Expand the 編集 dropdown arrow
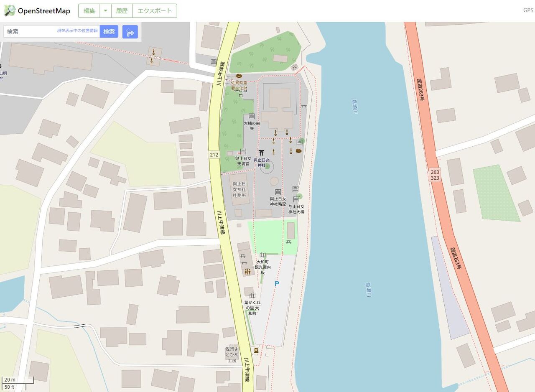The width and height of the screenshot is (535, 392). tap(105, 11)
